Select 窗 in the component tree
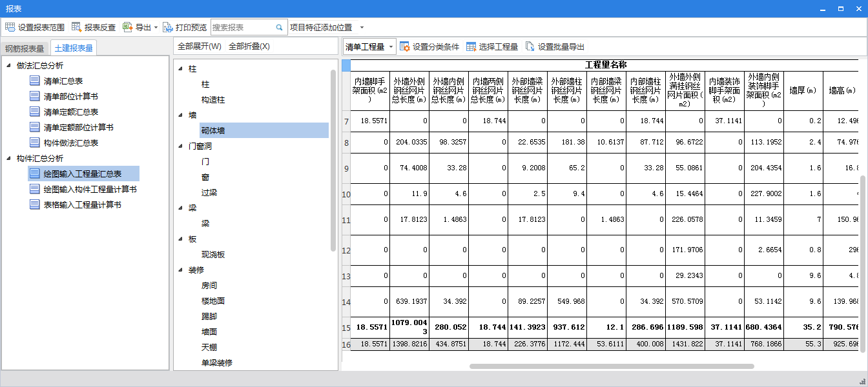 coord(205,177)
